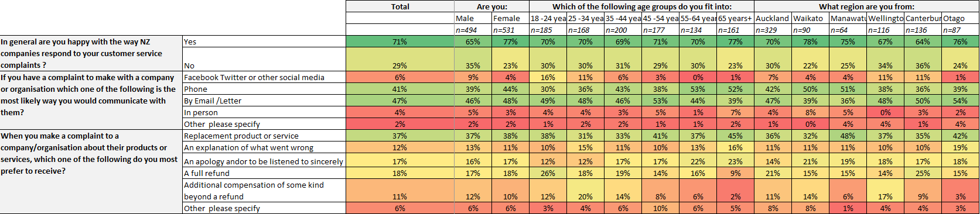Select the Facebook Twitter social media row label
The height and width of the screenshot is (214, 980).
tap(264, 77)
